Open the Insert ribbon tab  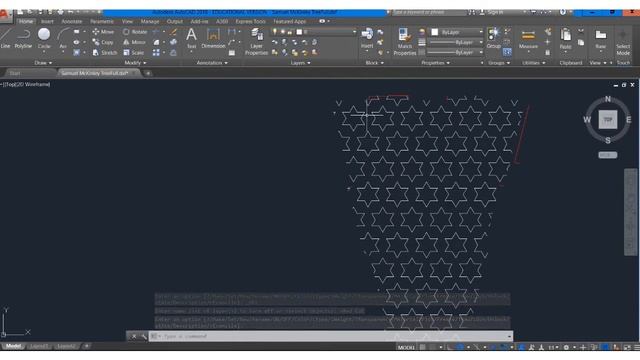[47, 21]
